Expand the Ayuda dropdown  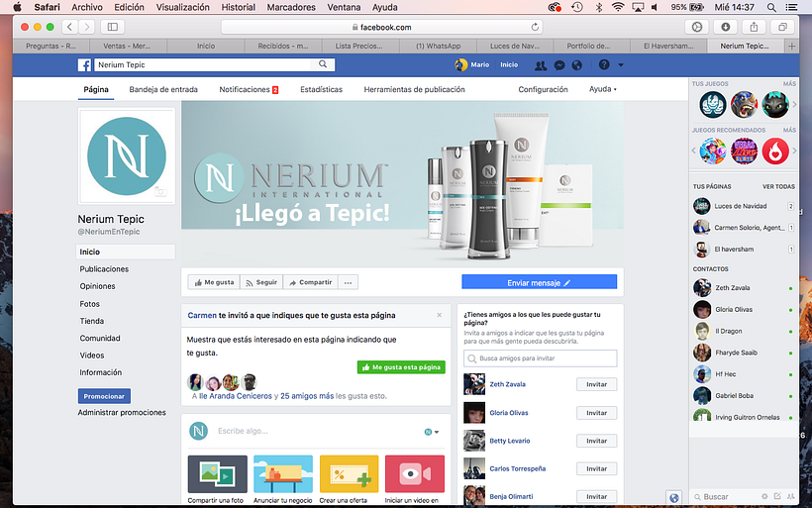(603, 89)
